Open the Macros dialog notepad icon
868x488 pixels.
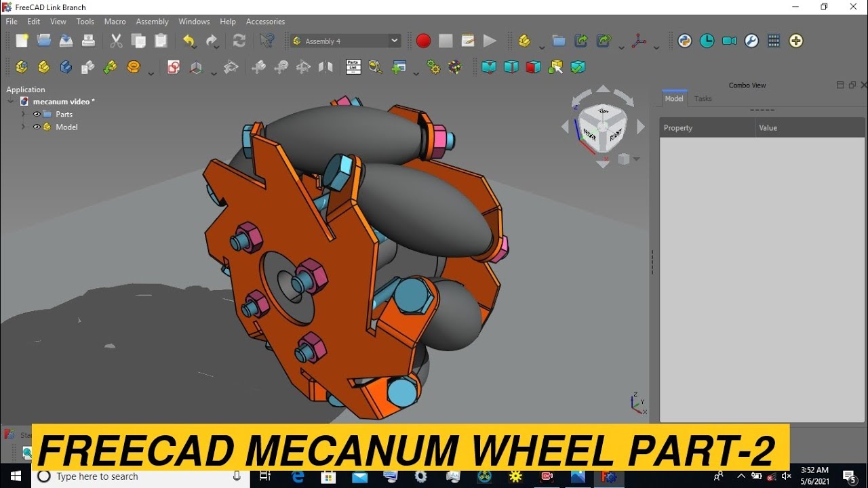click(x=468, y=41)
